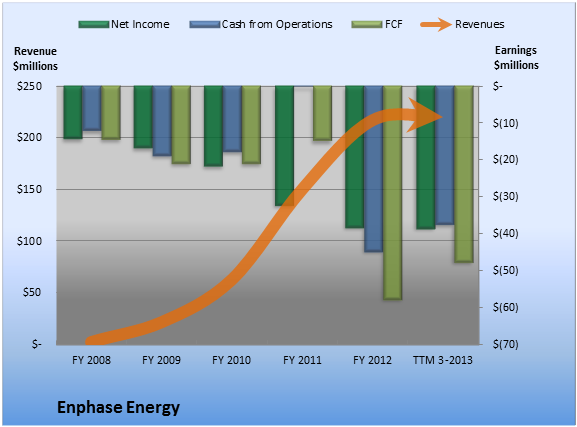Select the FY 2011 FCF bar

click(322, 113)
